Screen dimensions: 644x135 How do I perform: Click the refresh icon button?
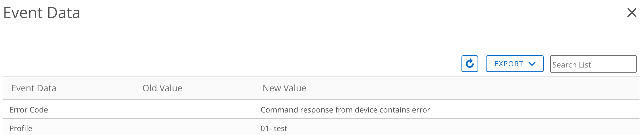click(470, 64)
